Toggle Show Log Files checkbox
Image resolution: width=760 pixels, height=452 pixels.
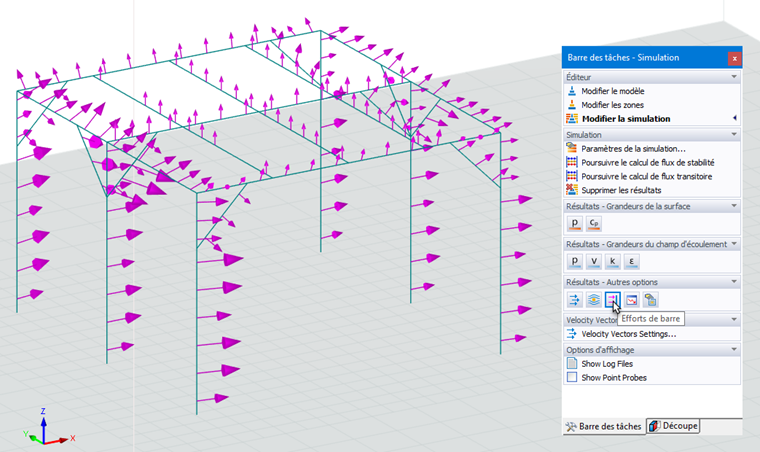click(x=572, y=363)
